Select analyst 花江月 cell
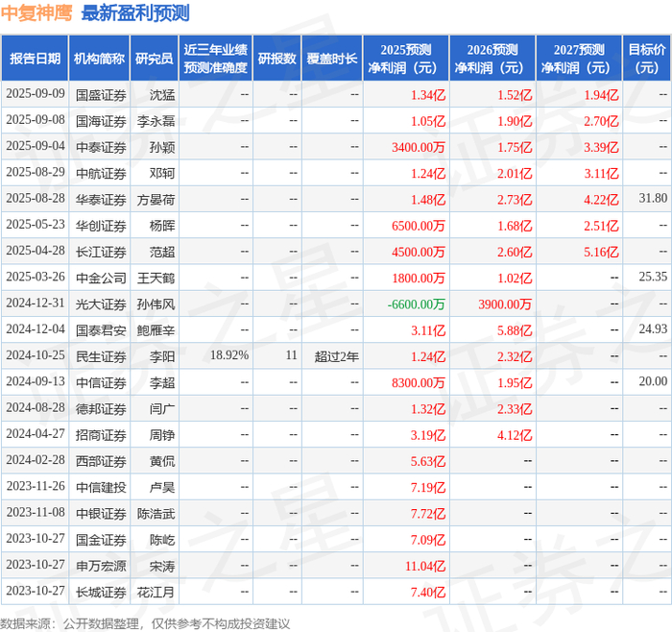 tap(156, 592)
